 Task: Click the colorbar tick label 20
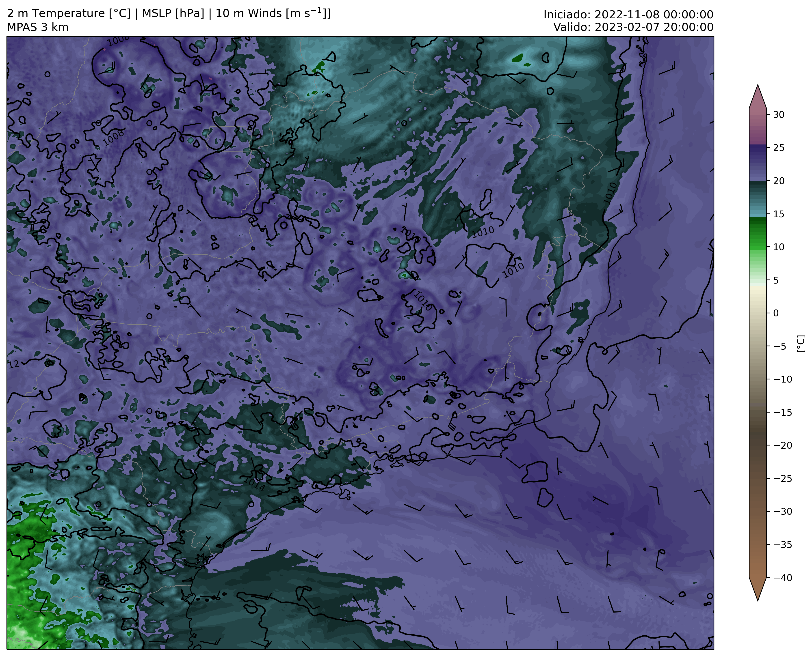pyautogui.click(x=778, y=181)
